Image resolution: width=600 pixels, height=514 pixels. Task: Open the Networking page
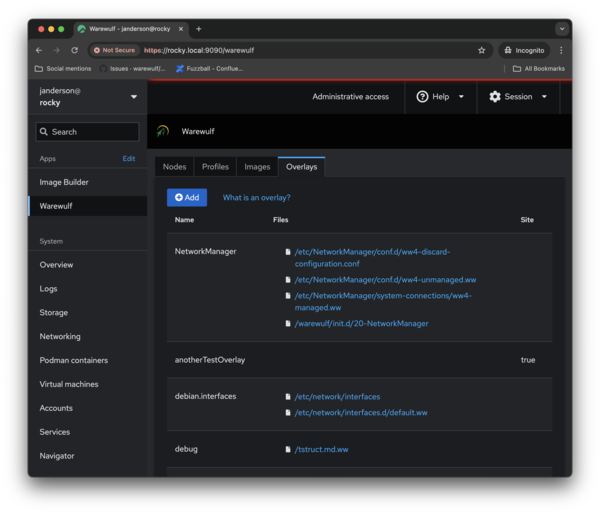tap(88, 336)
